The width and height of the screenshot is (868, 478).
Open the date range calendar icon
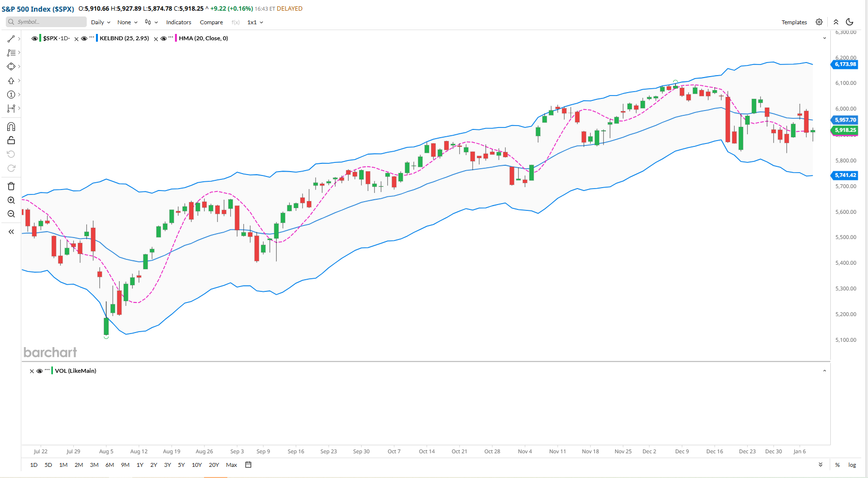point(248,465)
